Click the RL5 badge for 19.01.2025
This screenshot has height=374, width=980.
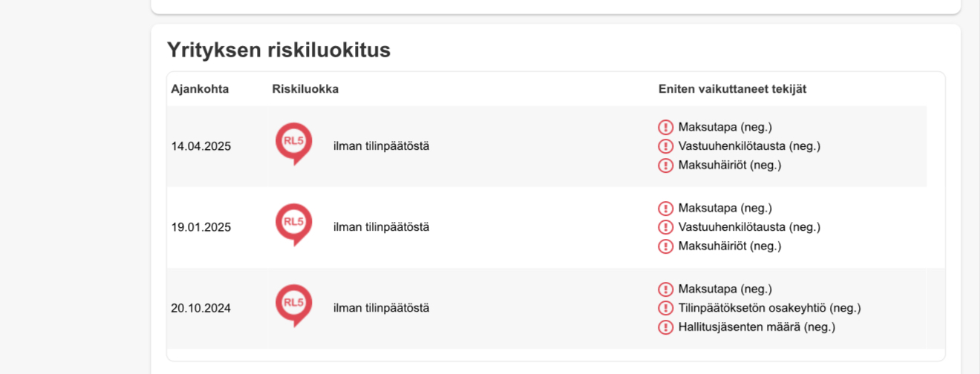click(293, 223)
